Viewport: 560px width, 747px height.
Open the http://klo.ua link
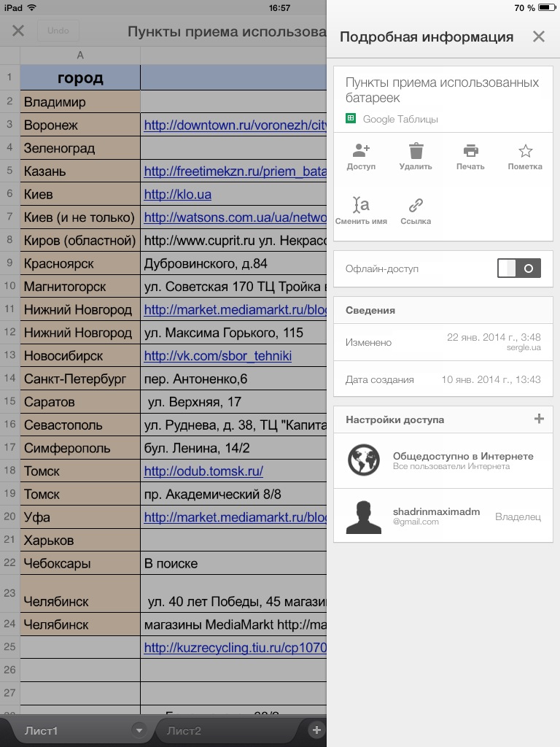[x=178, y=195]
